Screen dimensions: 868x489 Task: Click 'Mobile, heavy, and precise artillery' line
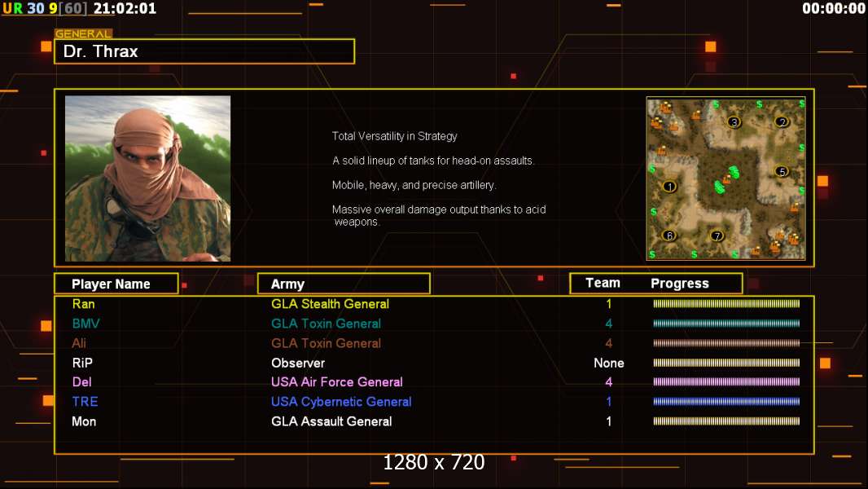coord(414,185)
